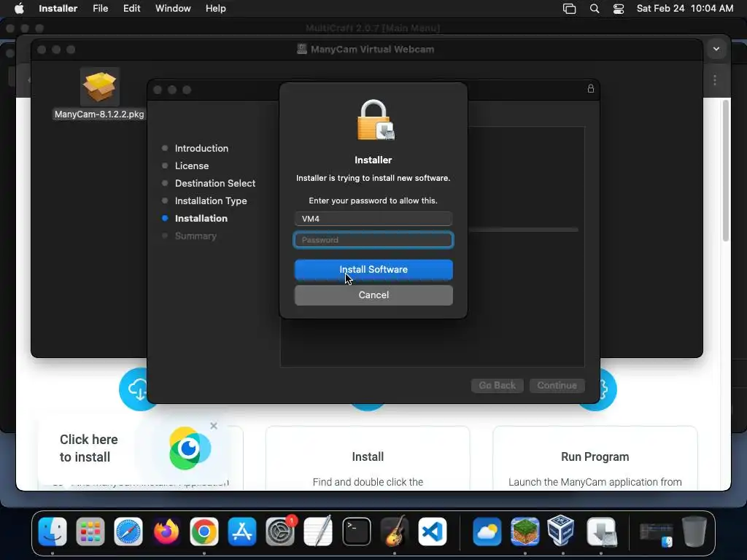Expand the chevron dropdown in browser top bar
Screen dimensions: 747x560
click(716, 49)
